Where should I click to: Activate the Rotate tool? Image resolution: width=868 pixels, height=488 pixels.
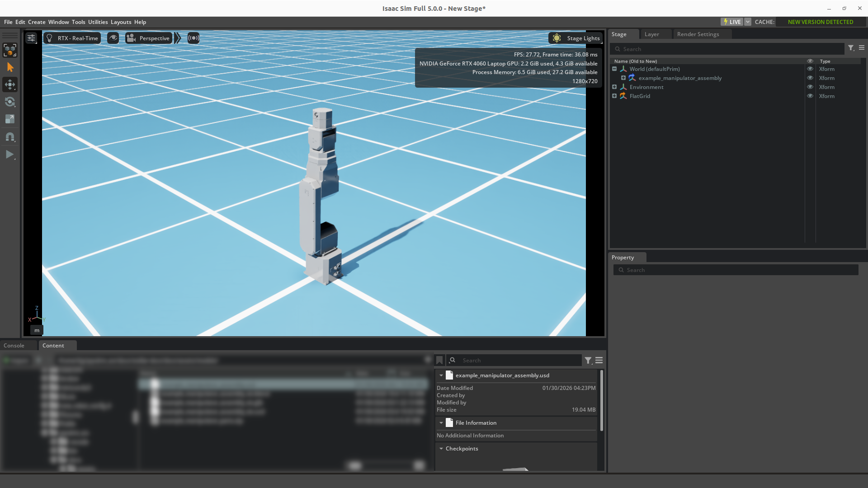click(10, 102)
